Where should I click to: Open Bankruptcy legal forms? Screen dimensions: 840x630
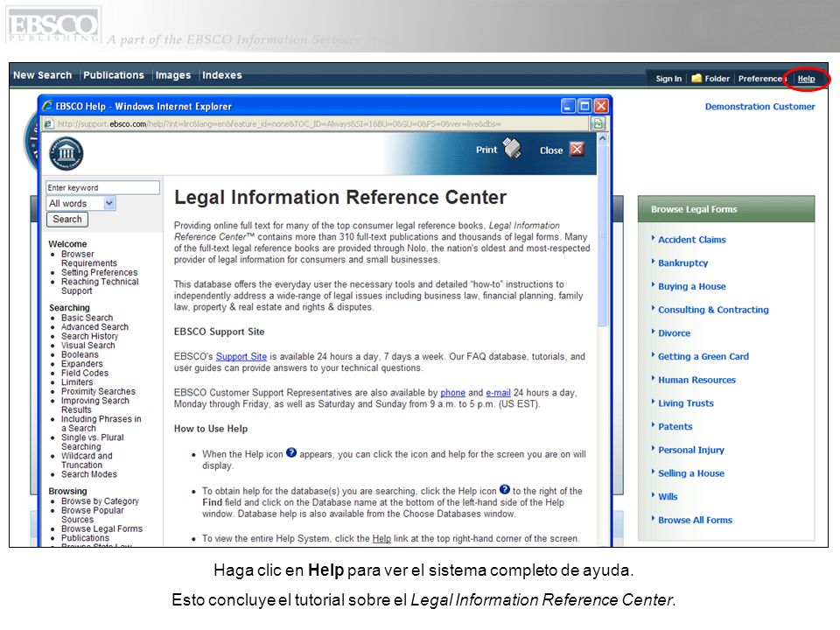[683, 263]
